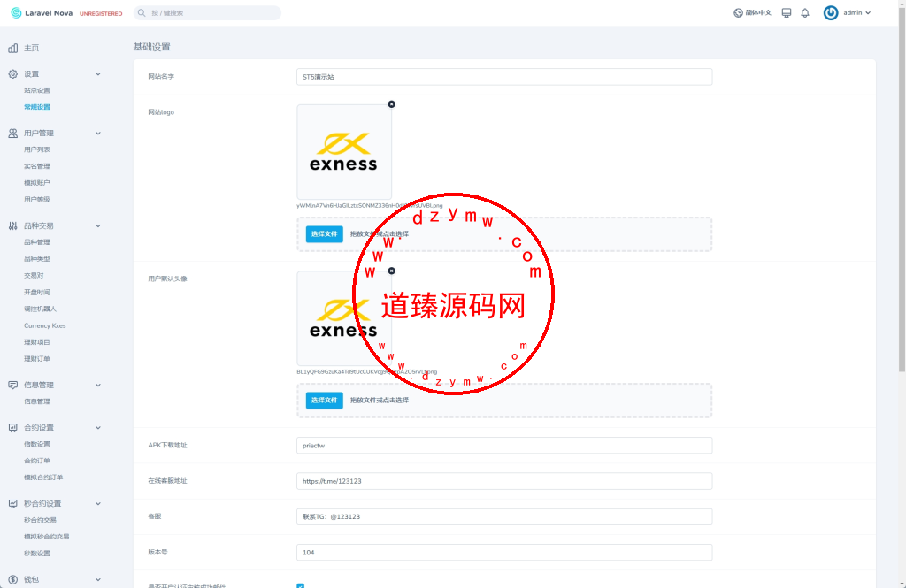Open 理财订单 page

pyautogui.click(x=37, y=359)
